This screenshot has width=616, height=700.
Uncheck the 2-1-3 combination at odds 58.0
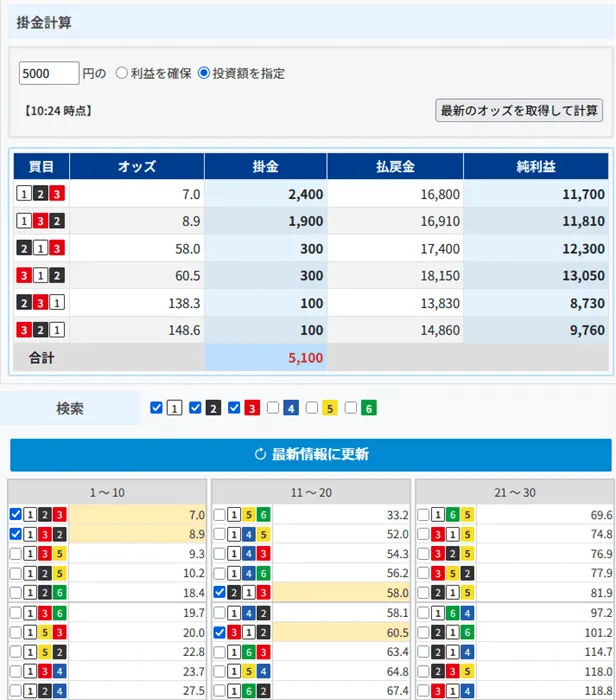(x=219, y=592)
